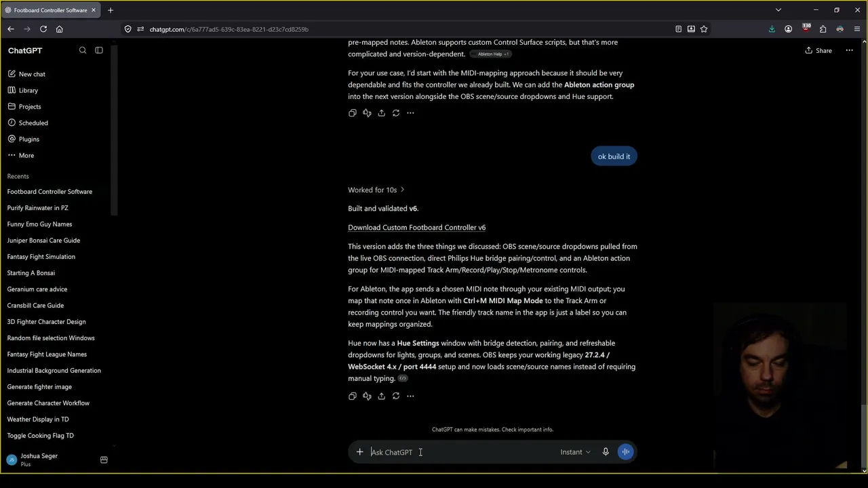Copy the v6 build reply

353,396
